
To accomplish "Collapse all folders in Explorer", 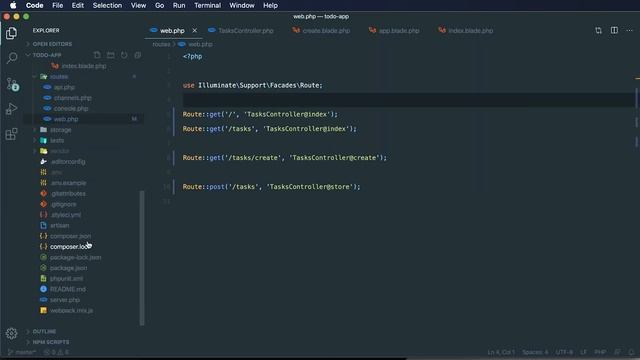I will pos(138,55).
